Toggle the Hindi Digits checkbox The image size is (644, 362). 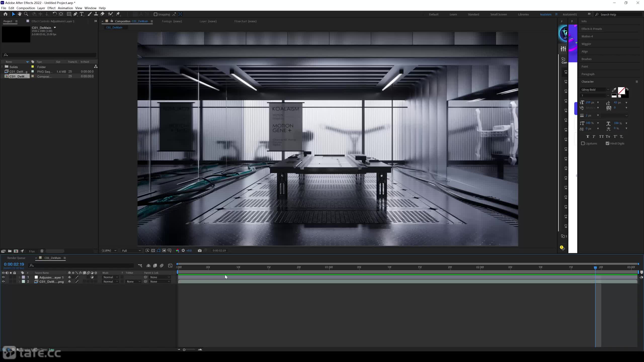tap(608, 143)
